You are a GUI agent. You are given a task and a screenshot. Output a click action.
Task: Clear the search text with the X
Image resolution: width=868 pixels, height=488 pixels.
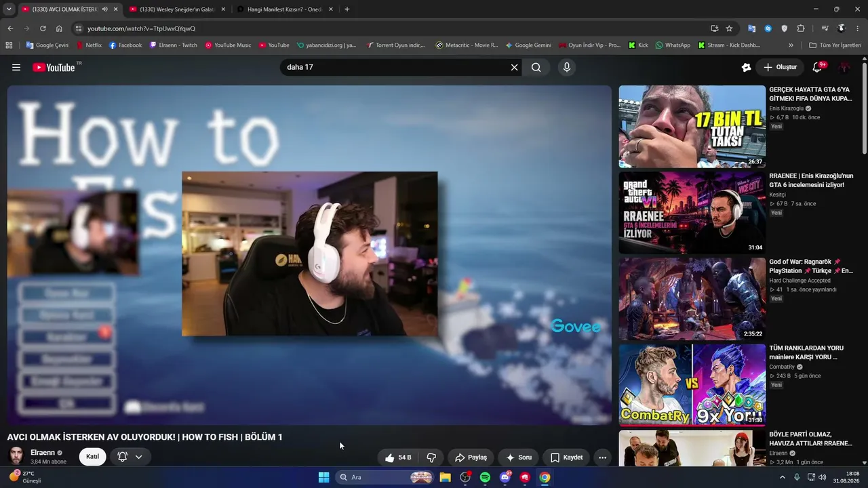(x=514, y=67)
